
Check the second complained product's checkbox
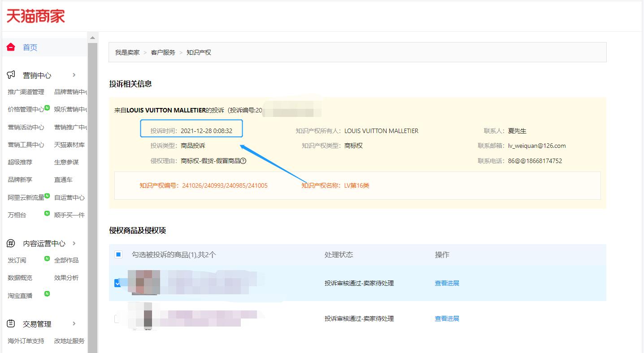pos(117,318)
